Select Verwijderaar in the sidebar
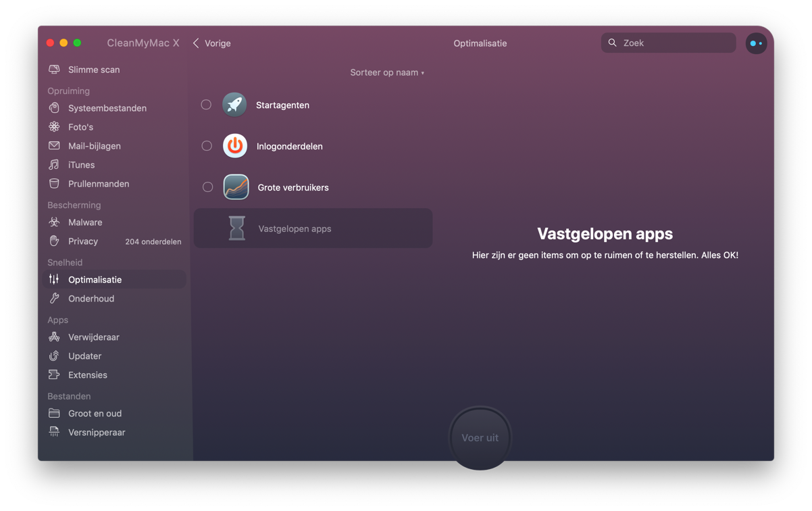The width and height of the screenshot is (812, 511). [x=94, y=337]
